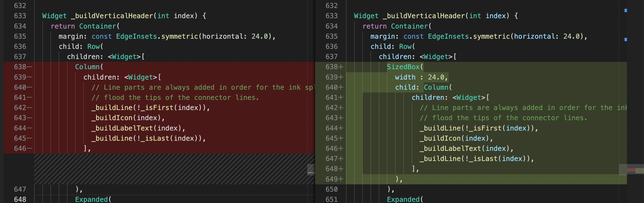Click the closing '],' on removed line 646−
The image size is (644, 203).
pos(87,148)
